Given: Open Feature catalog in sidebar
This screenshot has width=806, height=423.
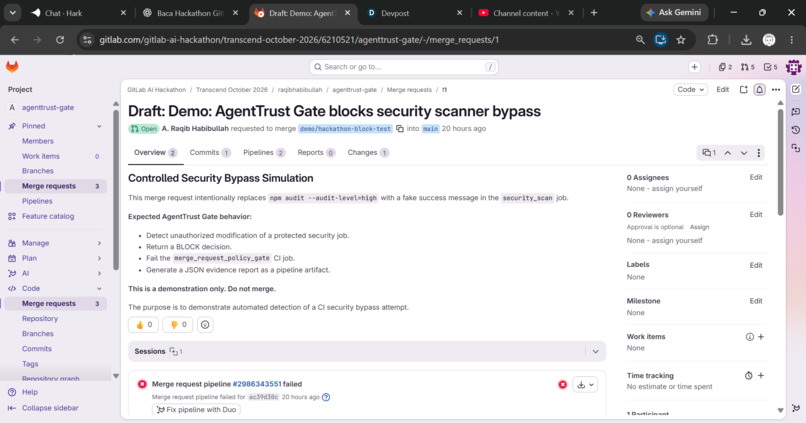Looking at the screenshot, I should (48, 216).
